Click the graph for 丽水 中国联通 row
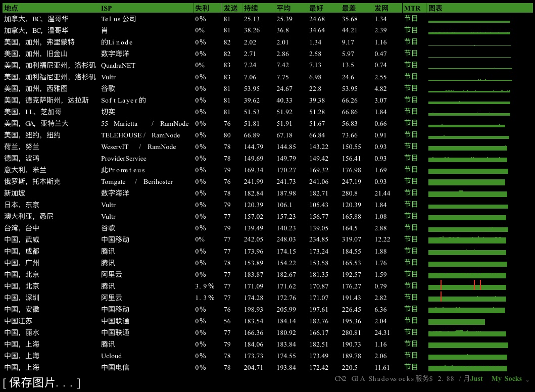 467,333
